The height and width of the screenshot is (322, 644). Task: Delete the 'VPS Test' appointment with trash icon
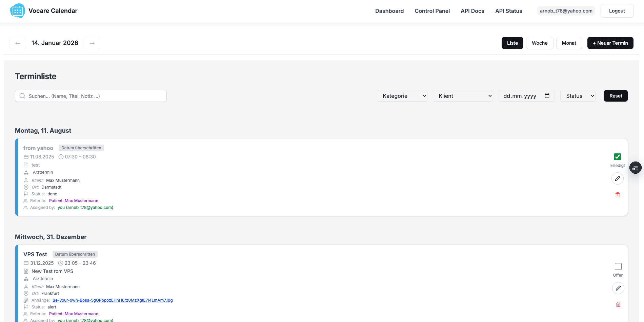[x=618, y=304]
